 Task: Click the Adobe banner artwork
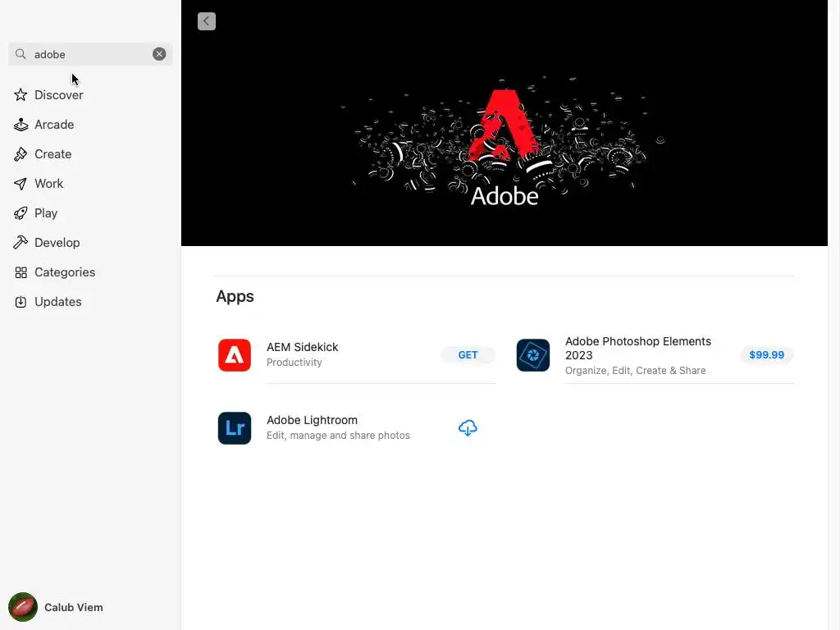click(504, 123)
